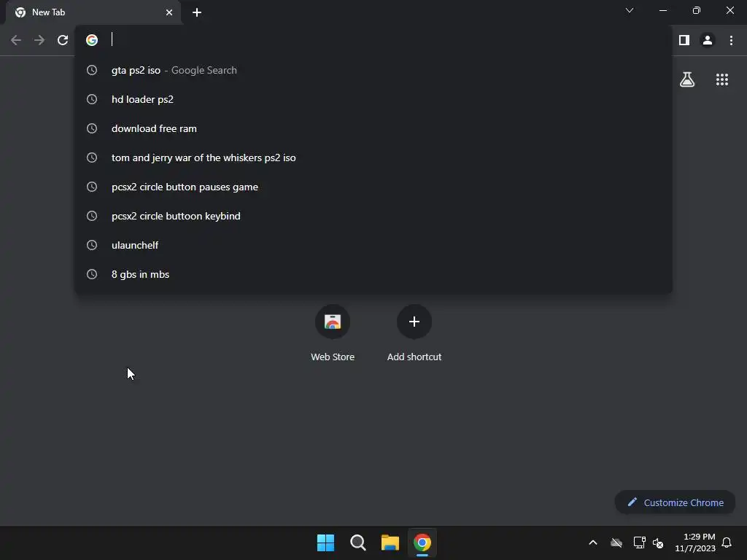
Task: Select suggestion 'download free ram'
Action: (373, 128)
